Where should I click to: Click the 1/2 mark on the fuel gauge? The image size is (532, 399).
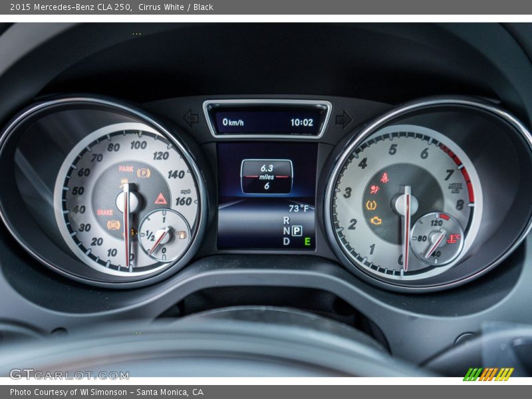[x=150, y=235]
